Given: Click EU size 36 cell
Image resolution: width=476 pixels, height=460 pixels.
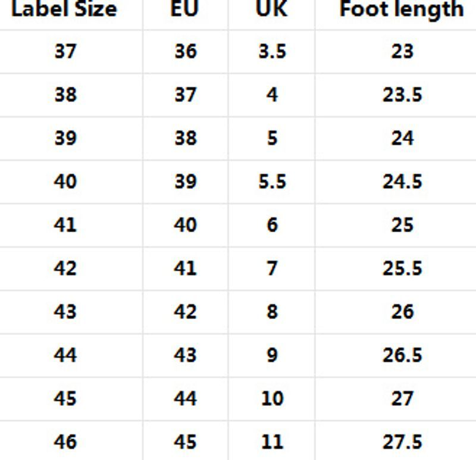Looking at the screenshot, I should click(x=185, y=51).
